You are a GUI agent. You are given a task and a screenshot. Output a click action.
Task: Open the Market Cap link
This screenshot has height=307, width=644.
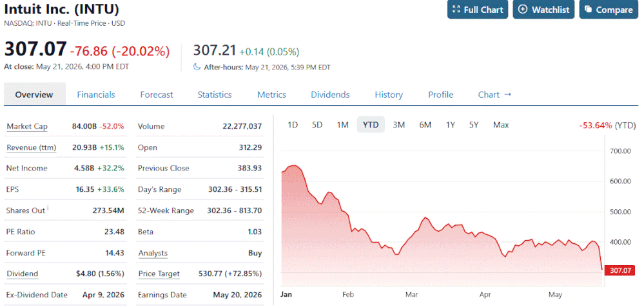tap(26, 126)
